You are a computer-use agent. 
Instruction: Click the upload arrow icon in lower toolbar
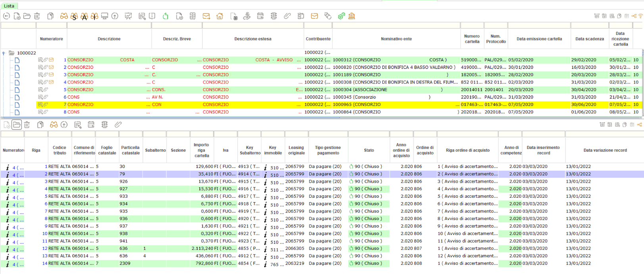[64, 125]
